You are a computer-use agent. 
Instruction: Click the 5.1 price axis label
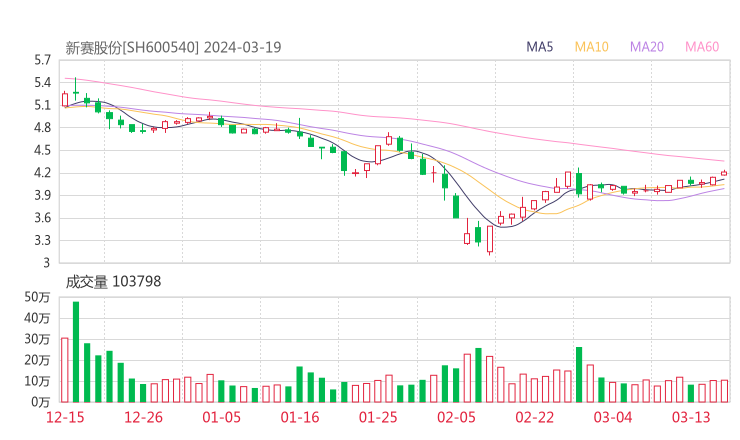(42, 105)
